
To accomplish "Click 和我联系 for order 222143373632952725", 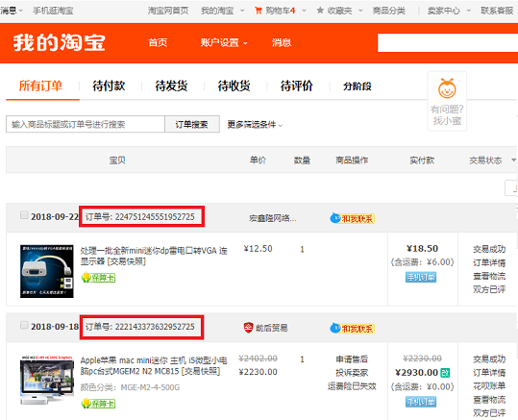I will 352,328.
